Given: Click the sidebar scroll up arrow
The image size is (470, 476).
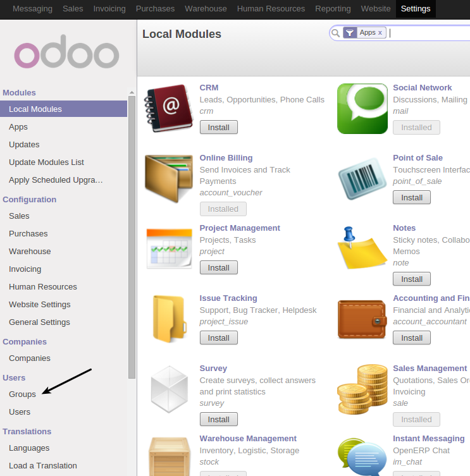Looking at the screenshot, I should 132,92.
